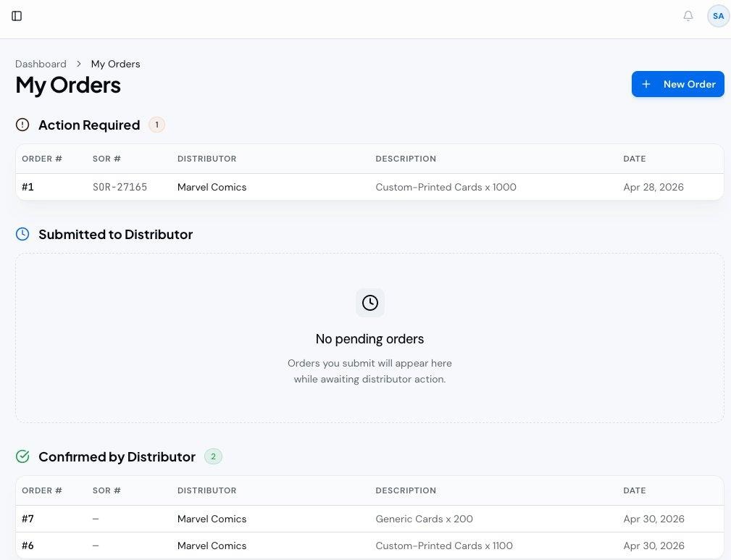
Task: Toggle the sidebar panel icon
Action: point(17,16)
